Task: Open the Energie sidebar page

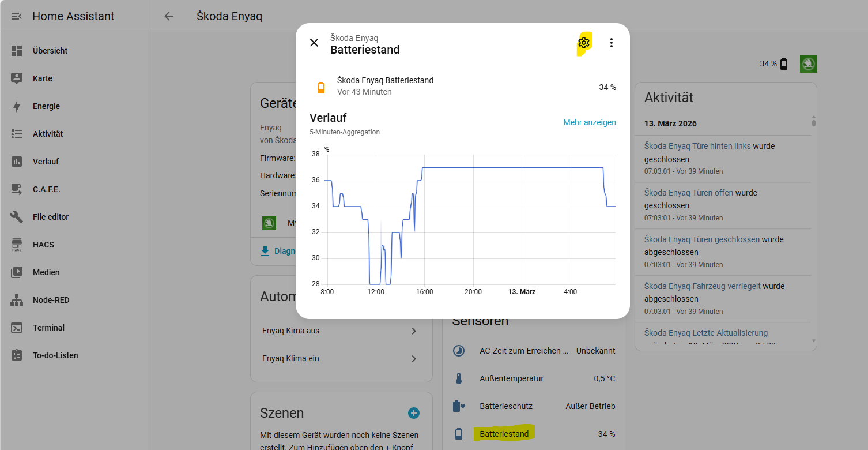Action: [x=46, y=106]
